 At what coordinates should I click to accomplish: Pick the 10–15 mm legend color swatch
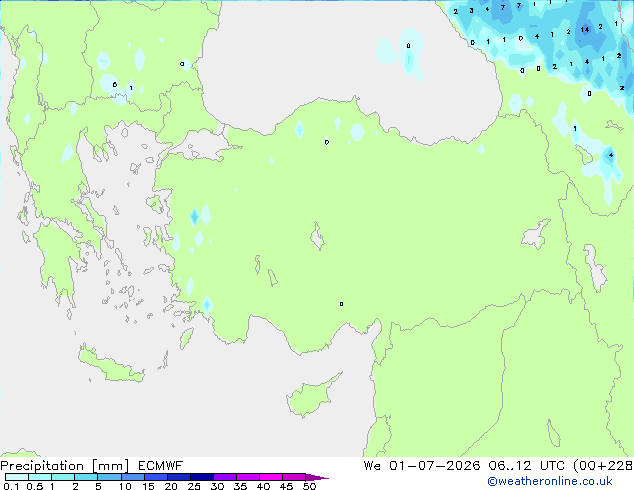(x=132, y=477)
